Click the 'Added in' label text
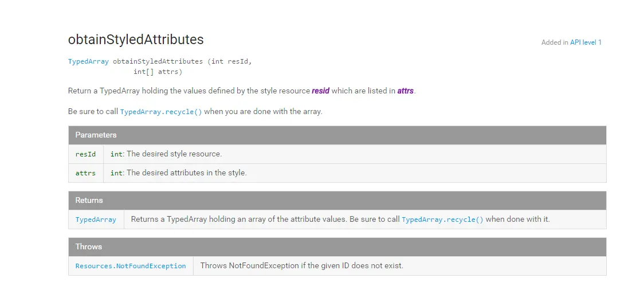Screen dimensions: 644x286 point(555,42)
